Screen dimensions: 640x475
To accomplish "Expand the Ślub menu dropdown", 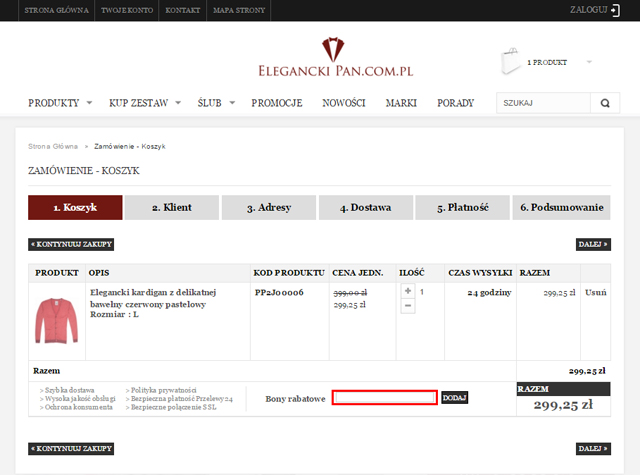I will 232,103.
